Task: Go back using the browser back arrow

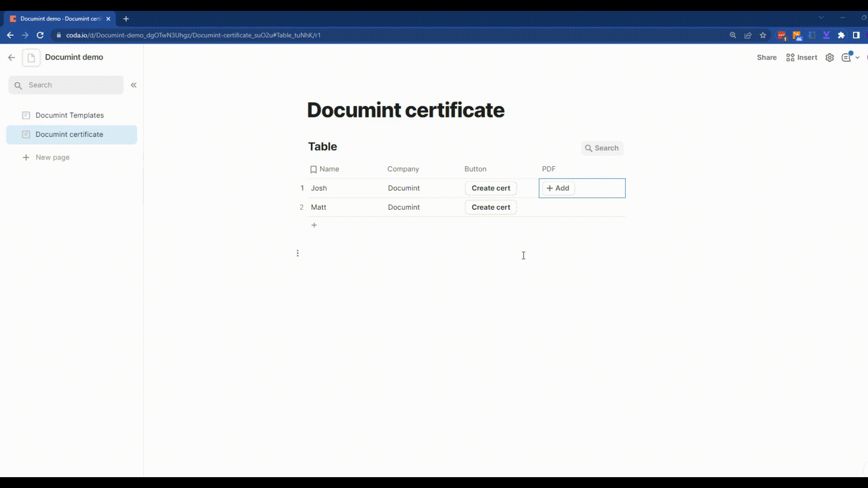Action: tap(10, 35)
